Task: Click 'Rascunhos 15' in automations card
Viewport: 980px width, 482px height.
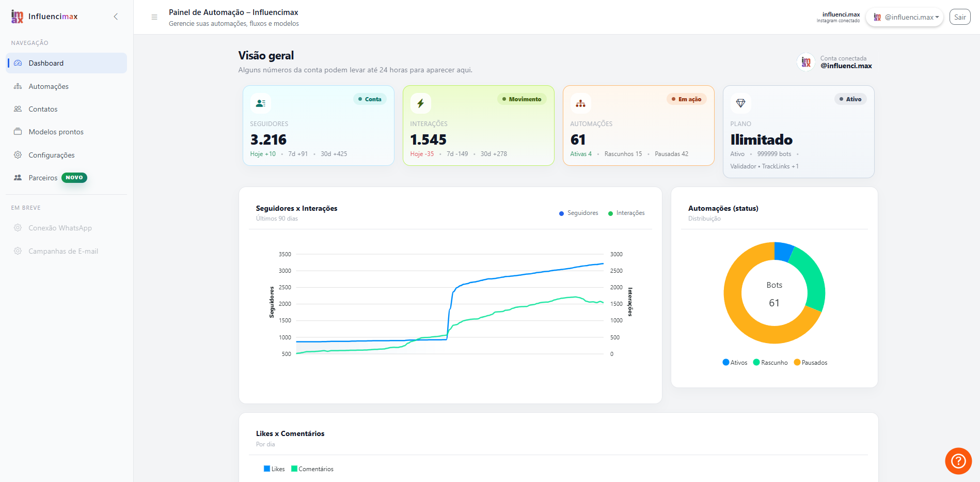Action: coord(623,154)
